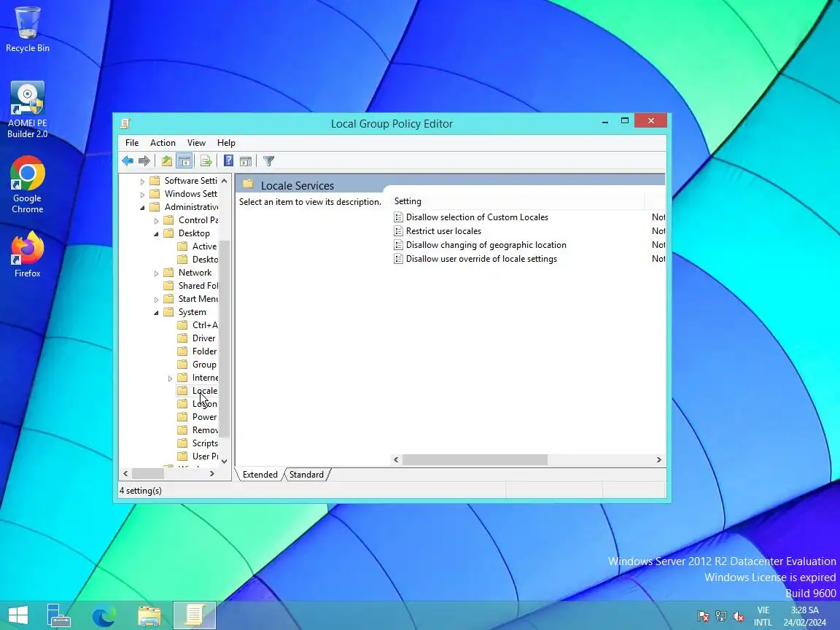Click the Group Policy Editor title bar icon

tap(125, 124)
